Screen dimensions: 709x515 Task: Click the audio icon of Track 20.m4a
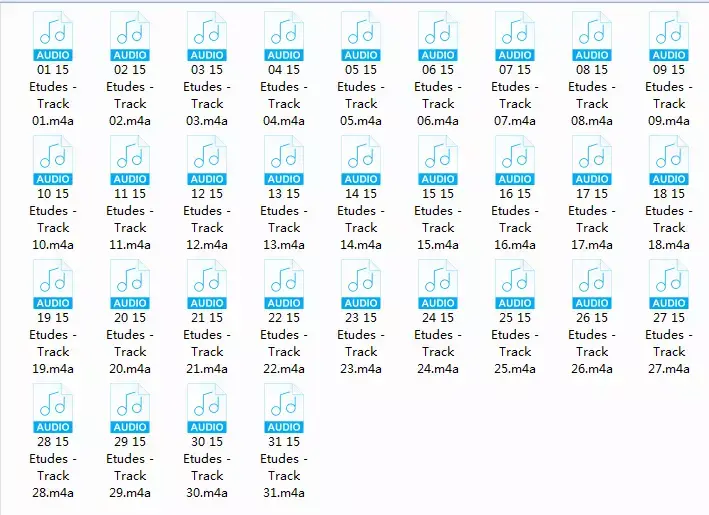pyautogui.click(x=130, y=284)
